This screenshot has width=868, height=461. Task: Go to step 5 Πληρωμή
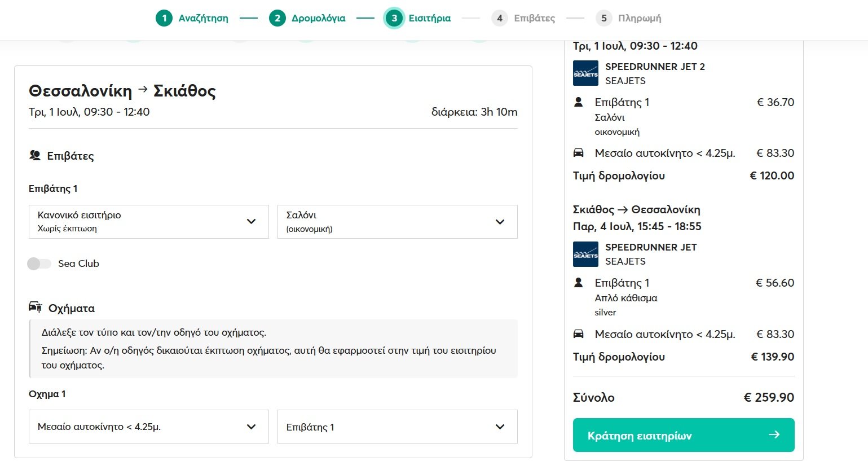(x=629, y=18)
